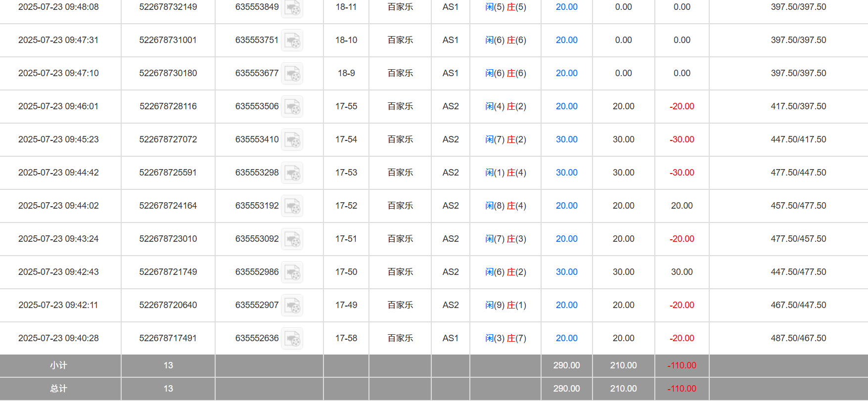
Task: Click replay icon for game 635553092
Action: 292,239
